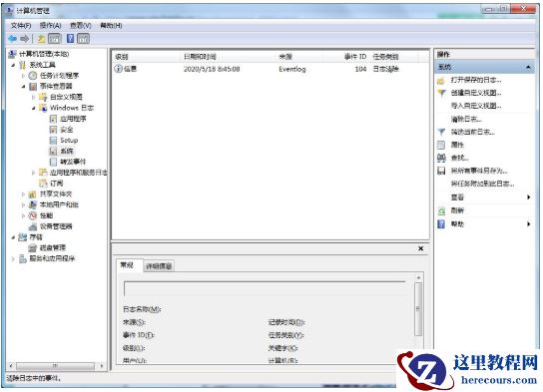Click the 本地用户和组 icon in tree
The image size is (543, 392).
(x=33, y=204)
